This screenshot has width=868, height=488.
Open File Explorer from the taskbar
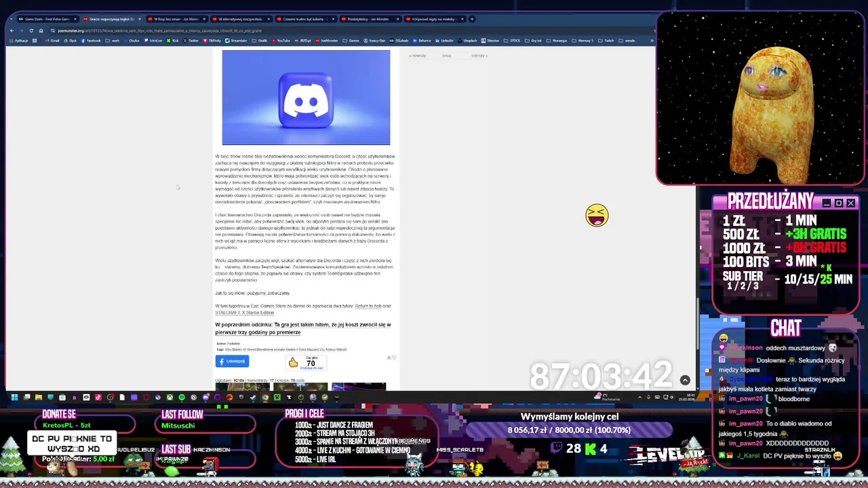39,397
